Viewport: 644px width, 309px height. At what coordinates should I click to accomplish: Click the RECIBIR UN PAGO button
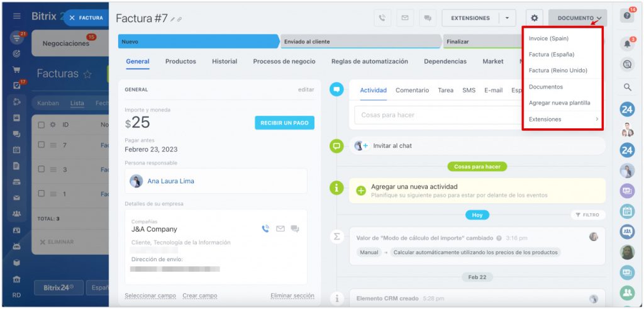coord(284,123)
